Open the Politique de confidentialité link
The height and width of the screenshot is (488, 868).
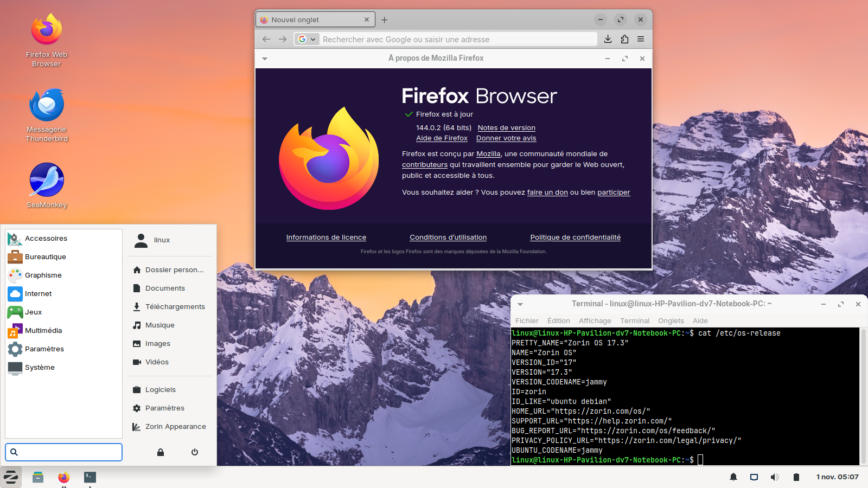[575, 237]
